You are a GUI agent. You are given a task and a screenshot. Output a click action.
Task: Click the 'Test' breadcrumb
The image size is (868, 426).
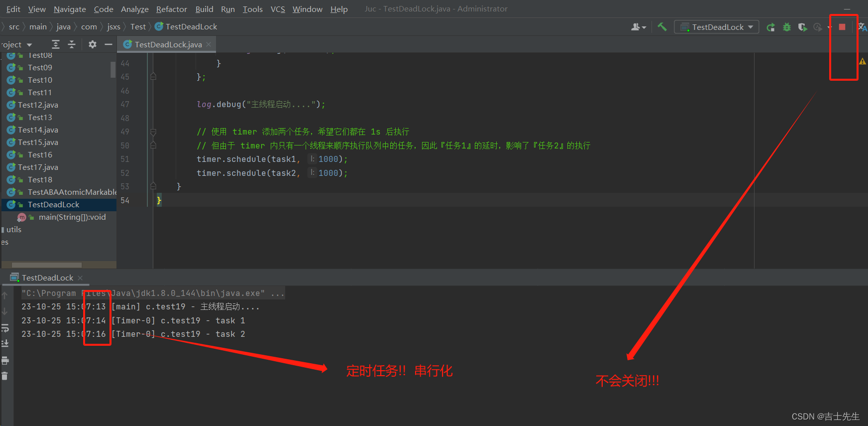point(138,27)
